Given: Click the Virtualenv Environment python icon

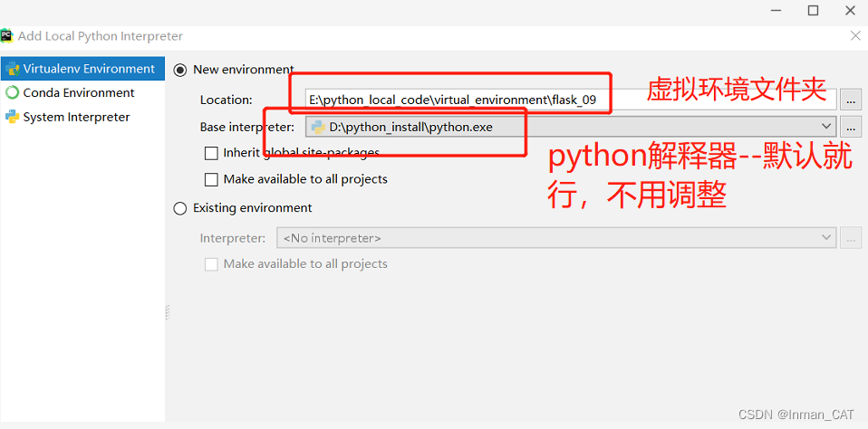Looking at the screenshot, I should pyautogui.click(x=12, y=69).
